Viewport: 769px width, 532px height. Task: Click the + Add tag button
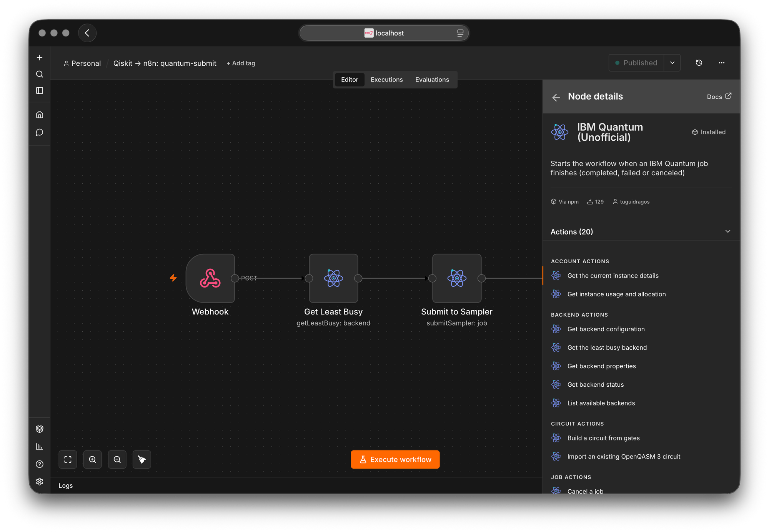[241, 63]
